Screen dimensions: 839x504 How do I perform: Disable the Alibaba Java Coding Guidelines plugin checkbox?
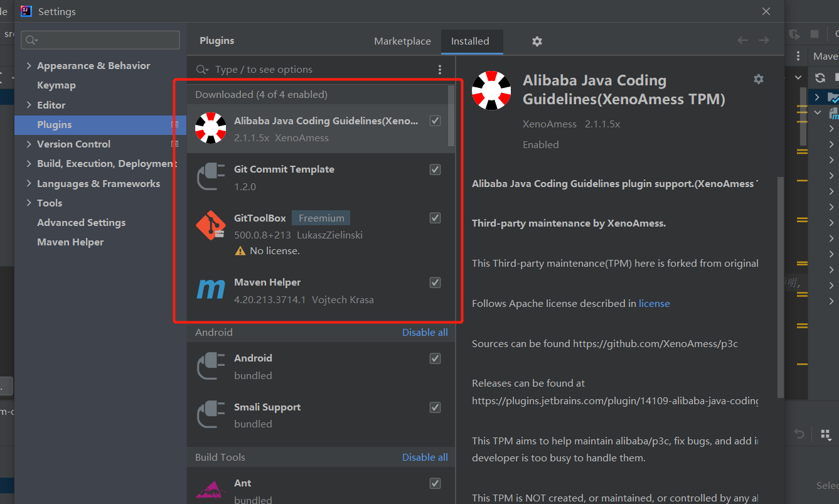(x=435, y=121)
